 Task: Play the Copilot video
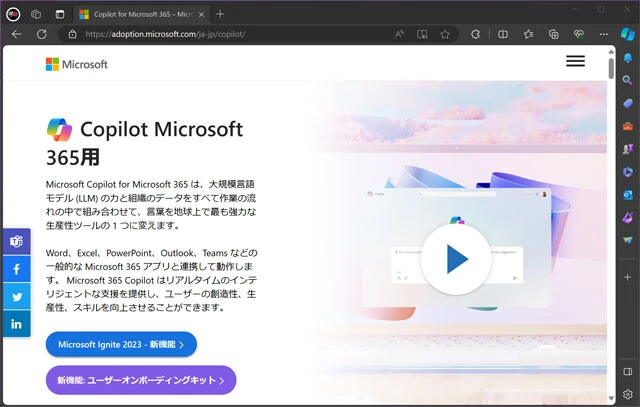click(456, 259)
